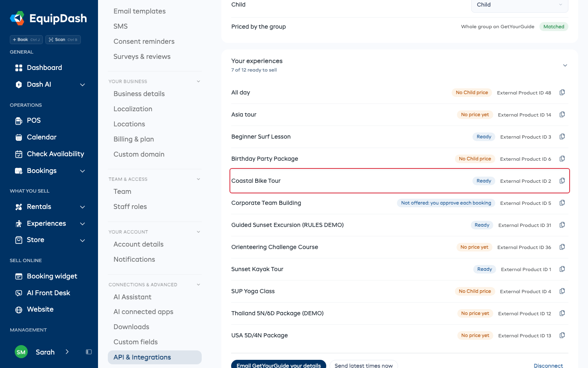Open Billing & plan settings

pos(134,139)
